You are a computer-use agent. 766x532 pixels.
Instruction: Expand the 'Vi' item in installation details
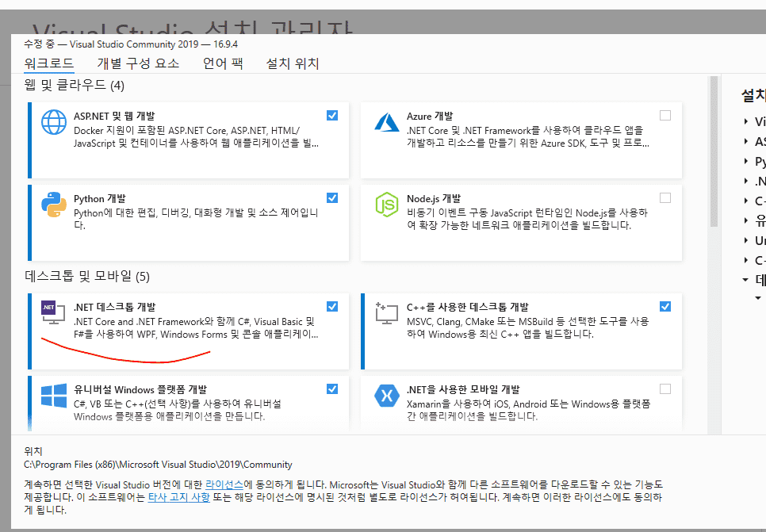click(x=746, y=121)
